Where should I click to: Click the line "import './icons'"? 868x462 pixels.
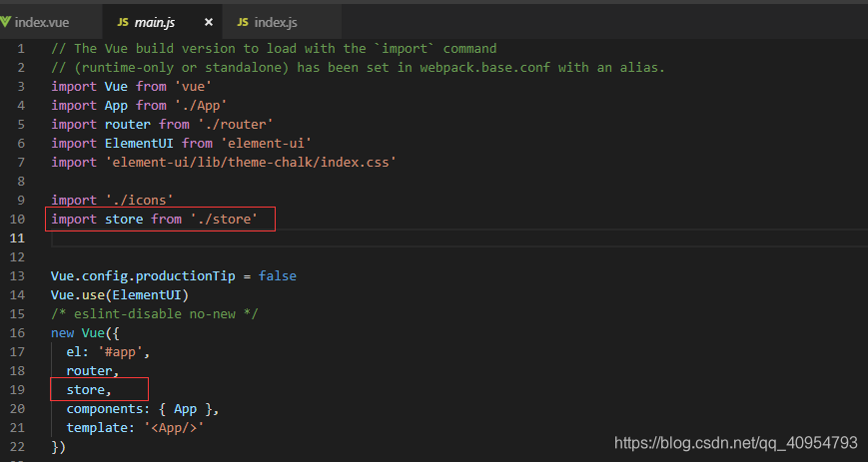(x=112, y=200)
